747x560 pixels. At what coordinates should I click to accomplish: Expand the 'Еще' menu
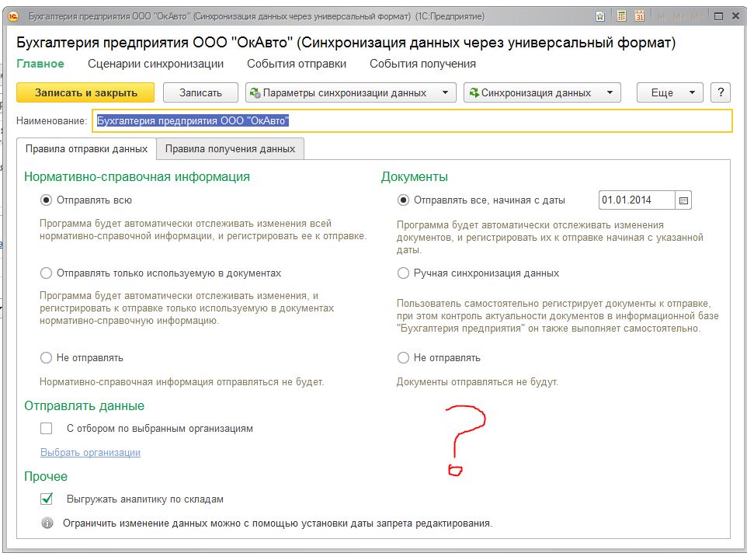[669, 92]
